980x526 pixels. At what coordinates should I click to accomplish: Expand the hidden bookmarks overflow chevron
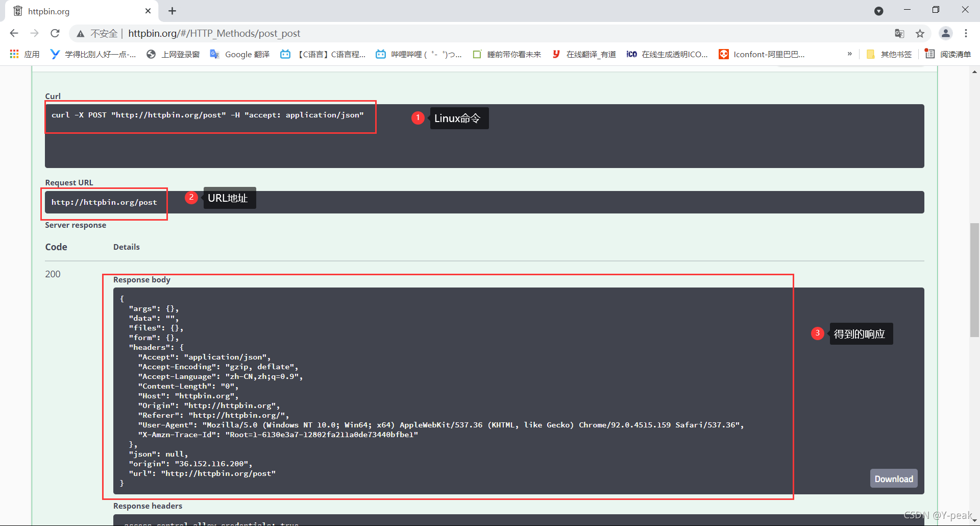849,54
